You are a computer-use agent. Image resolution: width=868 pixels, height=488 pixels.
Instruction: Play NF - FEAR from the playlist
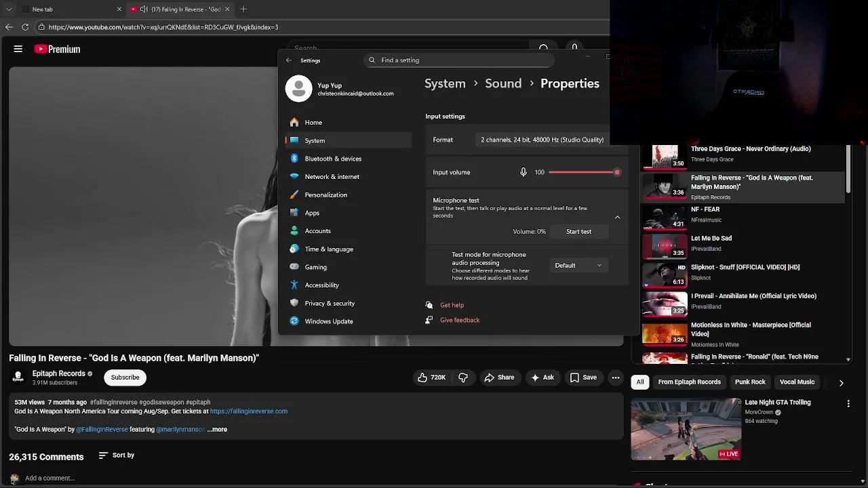click(743, 217)
